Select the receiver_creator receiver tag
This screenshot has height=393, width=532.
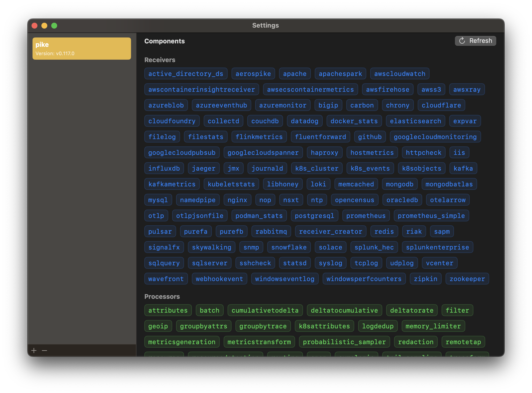click(331, 232)
